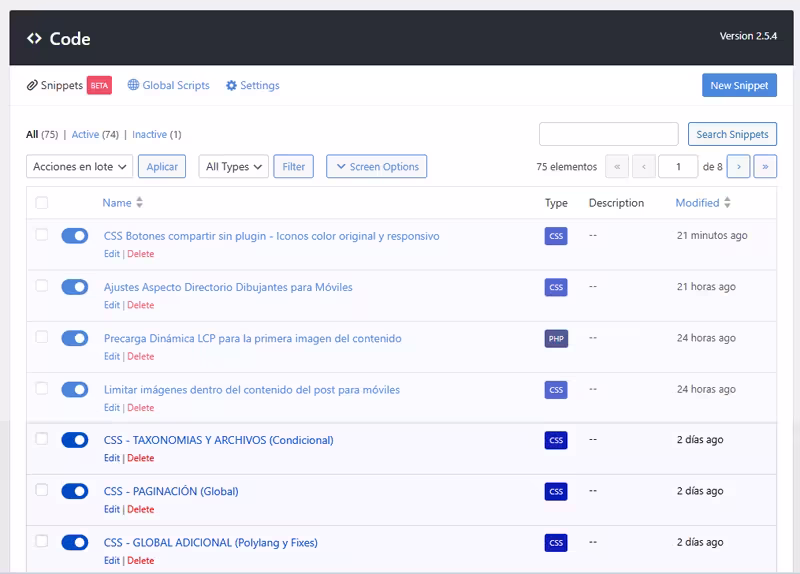Viewport: 800px width, 574px height.
Task: Click the snippet search text field
Action: (x=608, y=134)
